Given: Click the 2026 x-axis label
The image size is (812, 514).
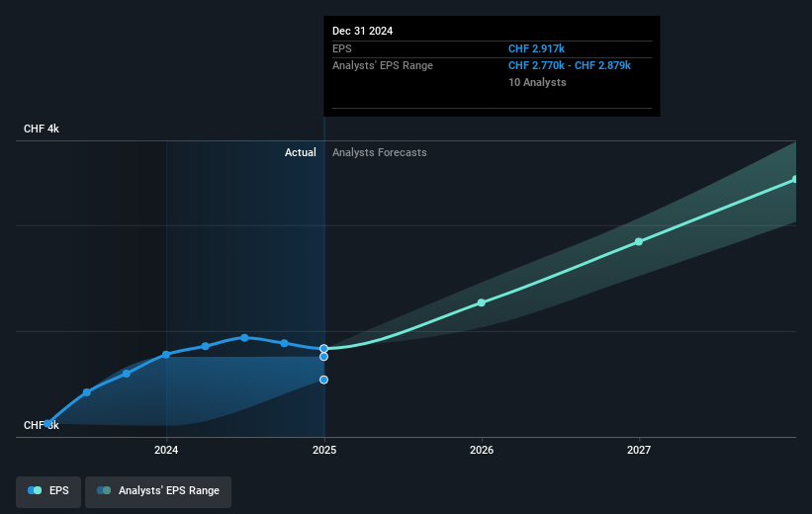Looking at the screenshot, I should coord(482,450).
